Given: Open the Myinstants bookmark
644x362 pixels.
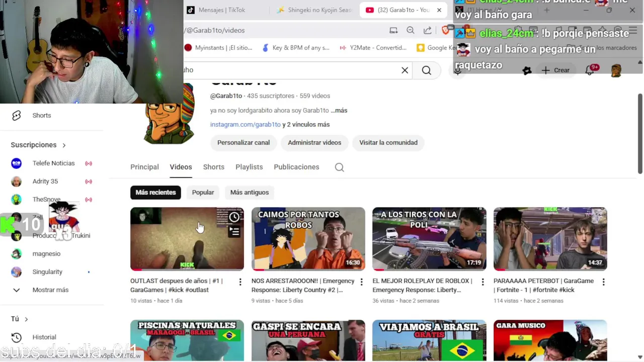Looking at the screenshot, I should (218, 48).
